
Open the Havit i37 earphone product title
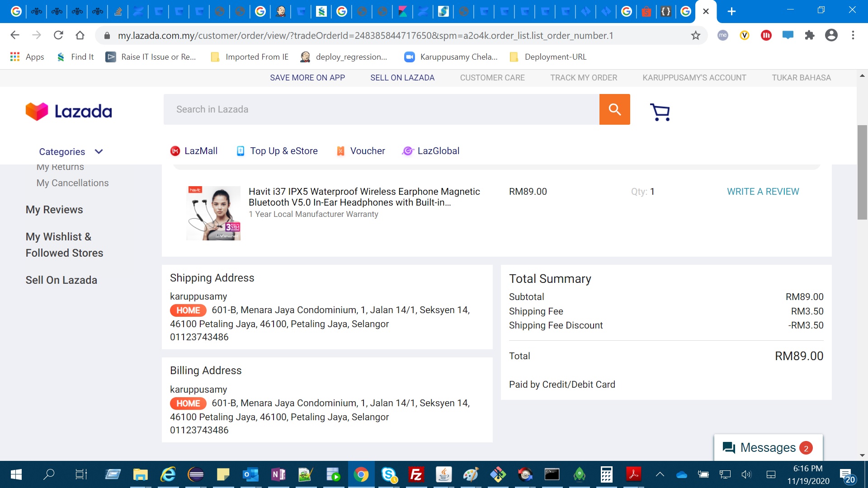364,197
